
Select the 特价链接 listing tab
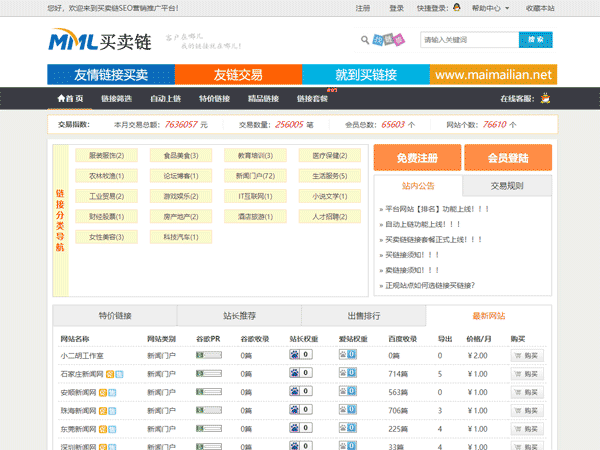click(115, 316)
